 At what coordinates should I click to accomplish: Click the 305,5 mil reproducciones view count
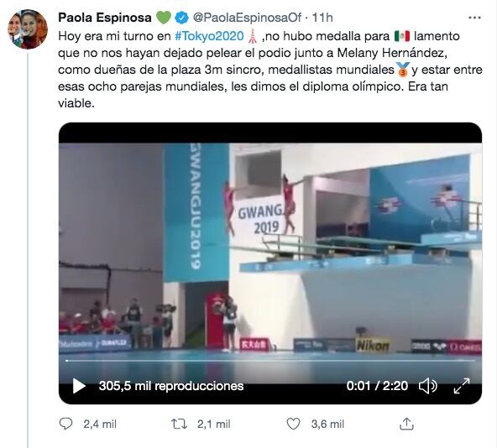click(171, 386)
